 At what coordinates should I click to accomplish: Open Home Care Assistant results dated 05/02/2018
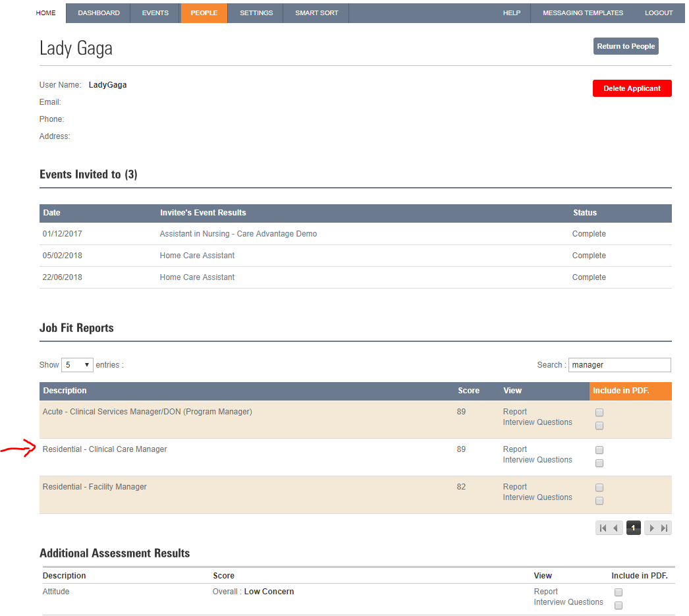[x=197, y=255]
